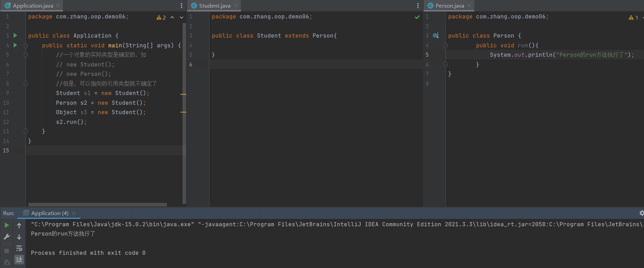Viewport: 644px width, 268px height.
Task: Click on 'Student s1 = new Student();' line
Action: point(103,93)
